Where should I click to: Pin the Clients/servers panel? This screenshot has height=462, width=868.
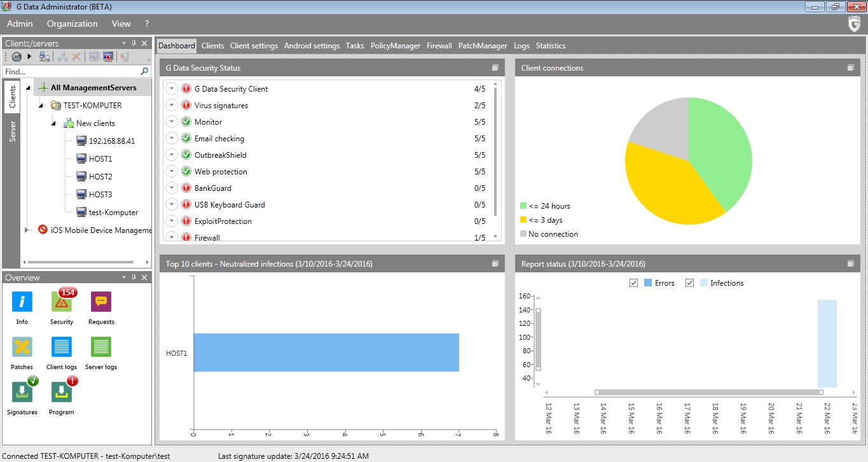pyautogui.click(x=134, y=43)
